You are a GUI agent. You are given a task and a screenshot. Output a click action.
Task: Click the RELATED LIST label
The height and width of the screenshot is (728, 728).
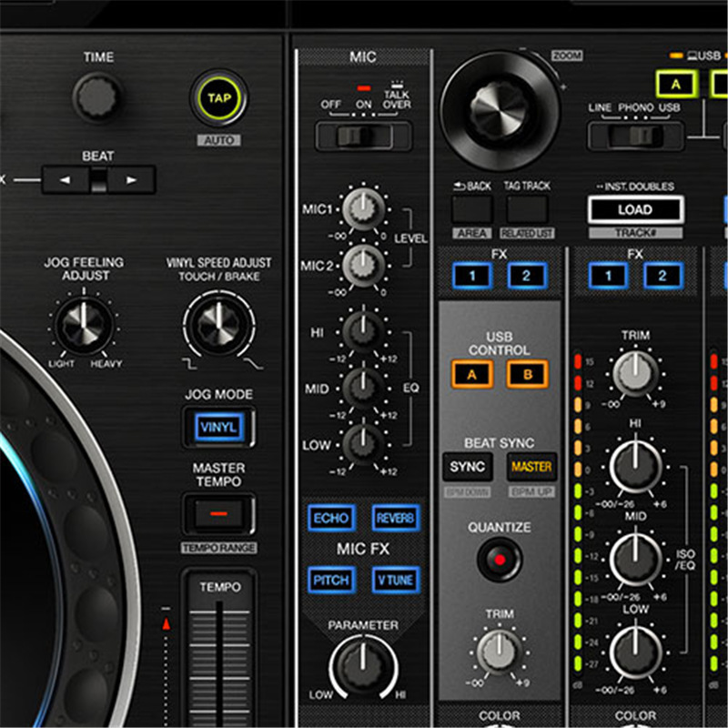click(x=527, y=234)
